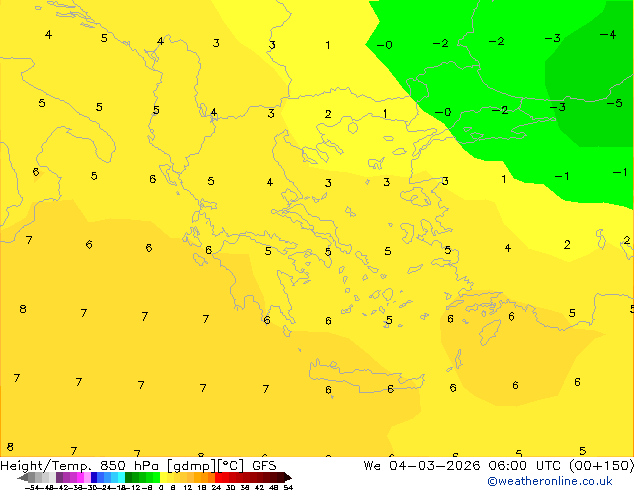Click the dark brown arrow at the legend's 54 end
Image resolution: width=634 pixels, height=490 pixels.
[x=288, y=477]
